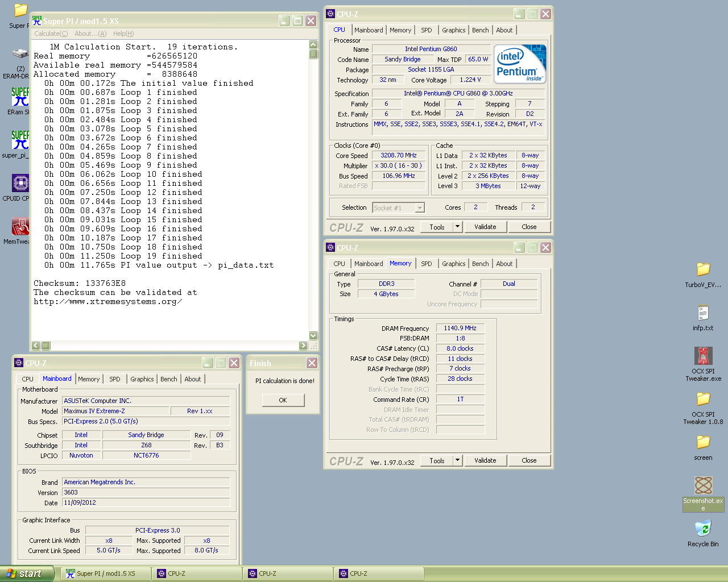
Task: Click Super PI horizontal scrollbar right arrow
Action: [x=303, y=345]
